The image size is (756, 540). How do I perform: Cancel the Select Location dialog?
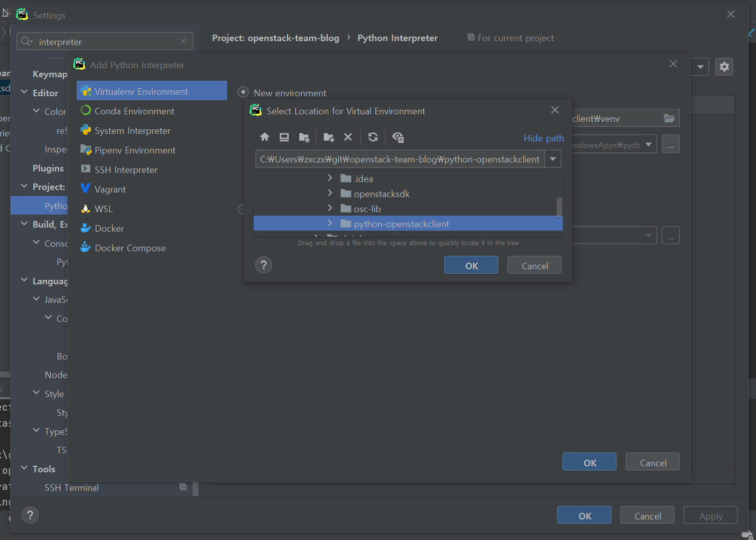(x=534, y=265)
